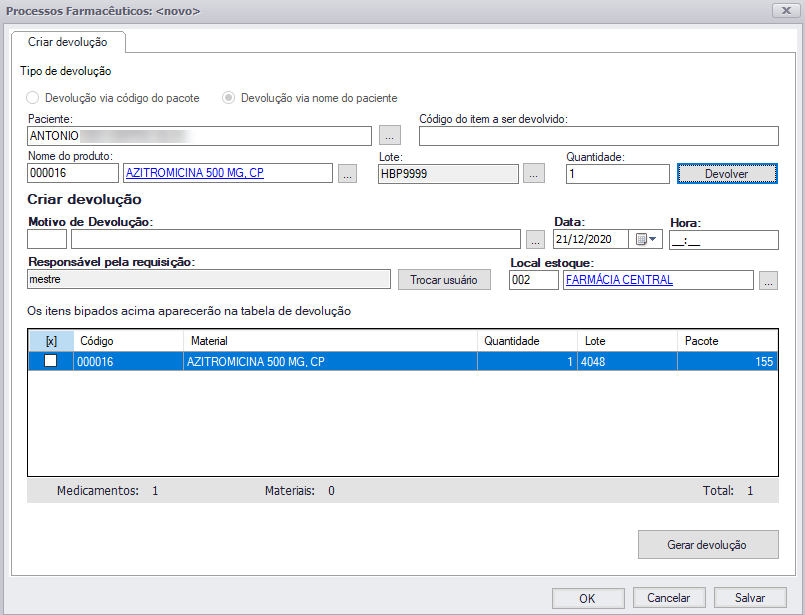Click 000016 cell in devolução table
The width and height of the screenshot is (805, 615).
pyautogui.click(x=128, y=361)
